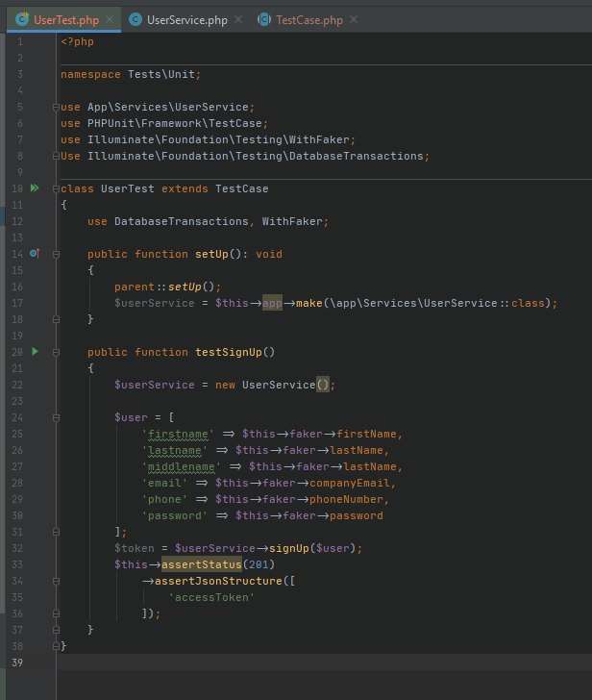Close the UserTest.php tab

110,19
